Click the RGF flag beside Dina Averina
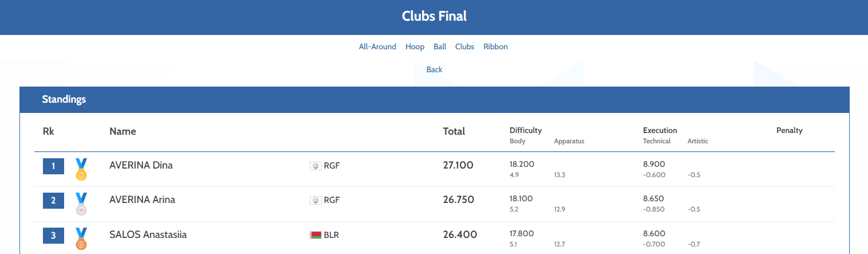 [315, 166]
